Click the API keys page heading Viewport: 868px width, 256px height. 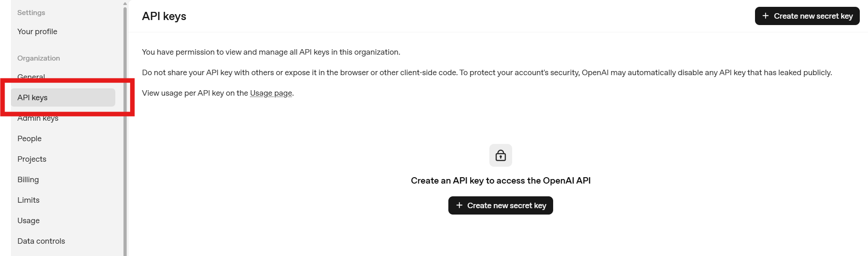click(x=164, y=16)
